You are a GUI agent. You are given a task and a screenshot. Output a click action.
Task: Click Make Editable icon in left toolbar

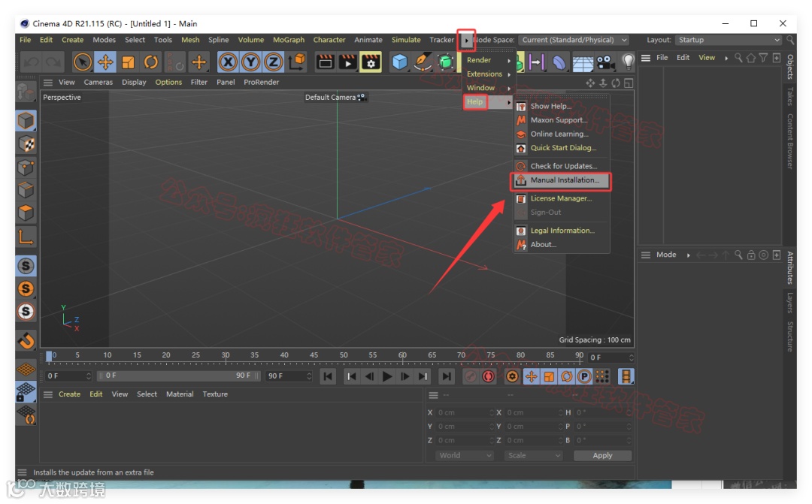26,92
